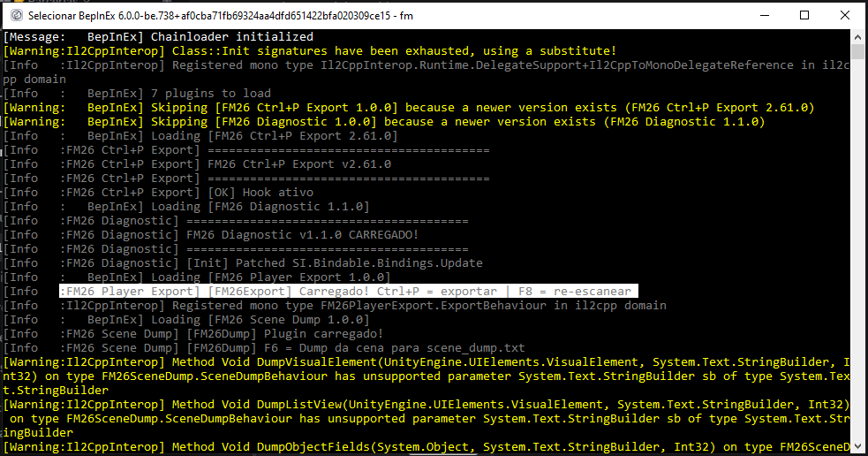Minimize the BepInEx console window
The height and width of the screenshot is (456, 868).
pyautogui.click(x=765, y=16)
